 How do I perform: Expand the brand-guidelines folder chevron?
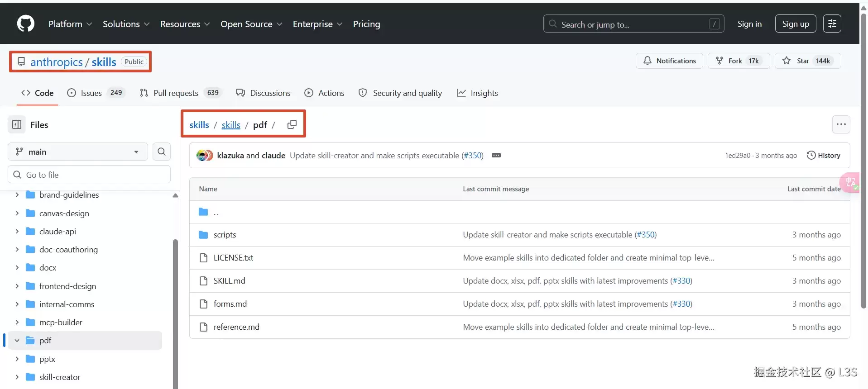pos(17,195)
